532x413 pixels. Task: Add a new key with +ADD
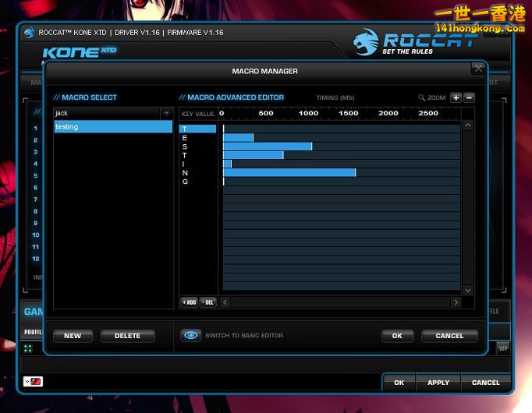pyautogui.click(x=190, y=302)
